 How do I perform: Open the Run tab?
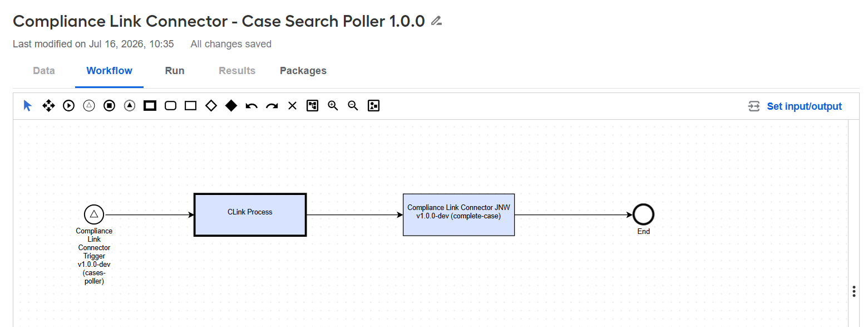coord(175,71)
